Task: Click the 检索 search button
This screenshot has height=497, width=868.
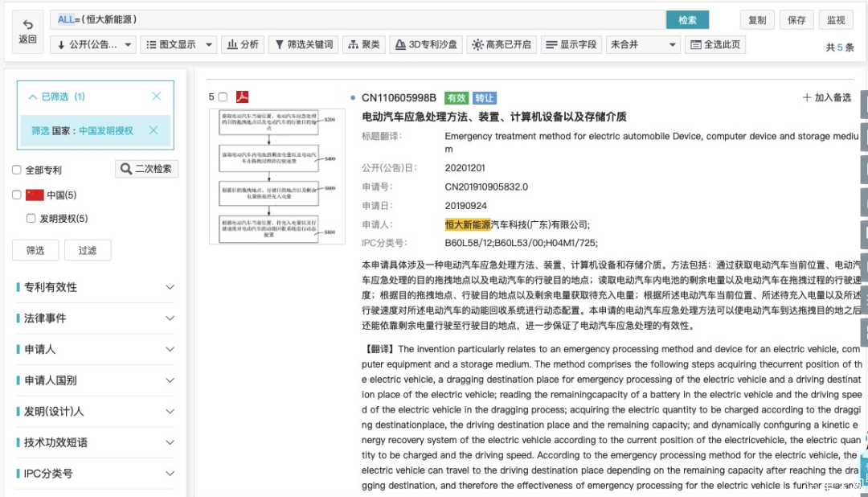Action: coord(687,20)
